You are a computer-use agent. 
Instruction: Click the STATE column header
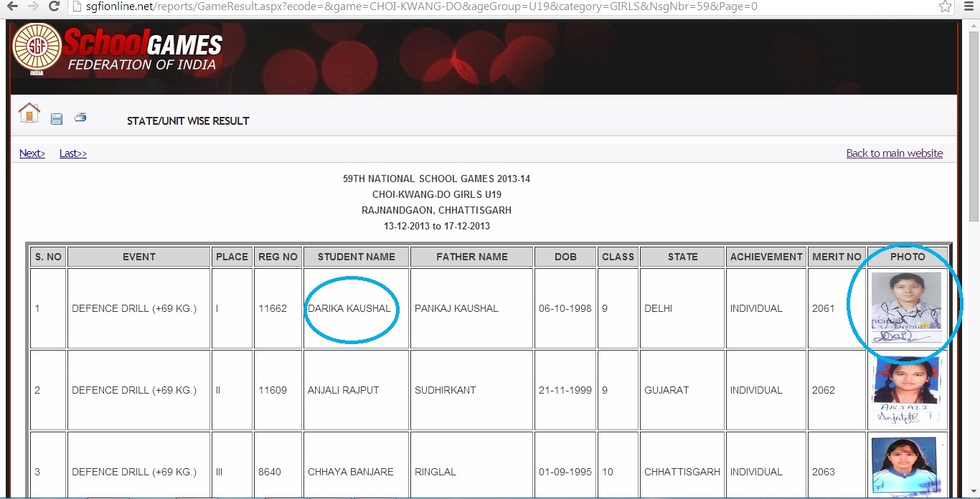(682, 257)
